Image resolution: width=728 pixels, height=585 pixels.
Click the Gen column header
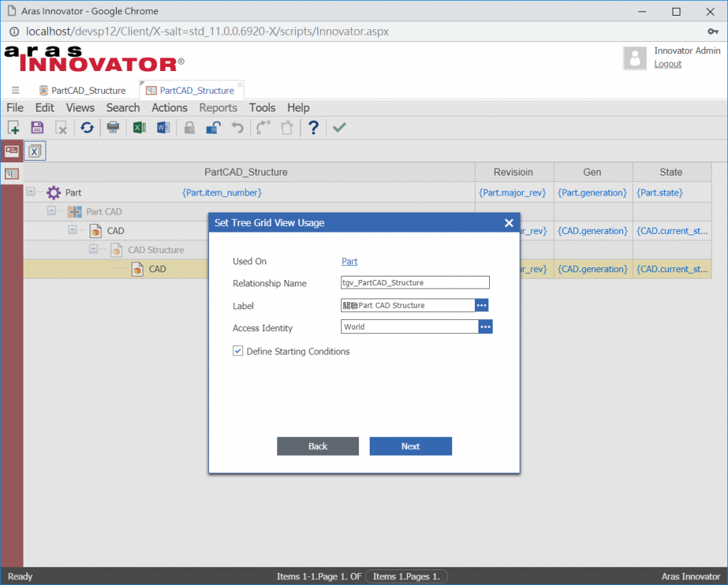[593, 172]
